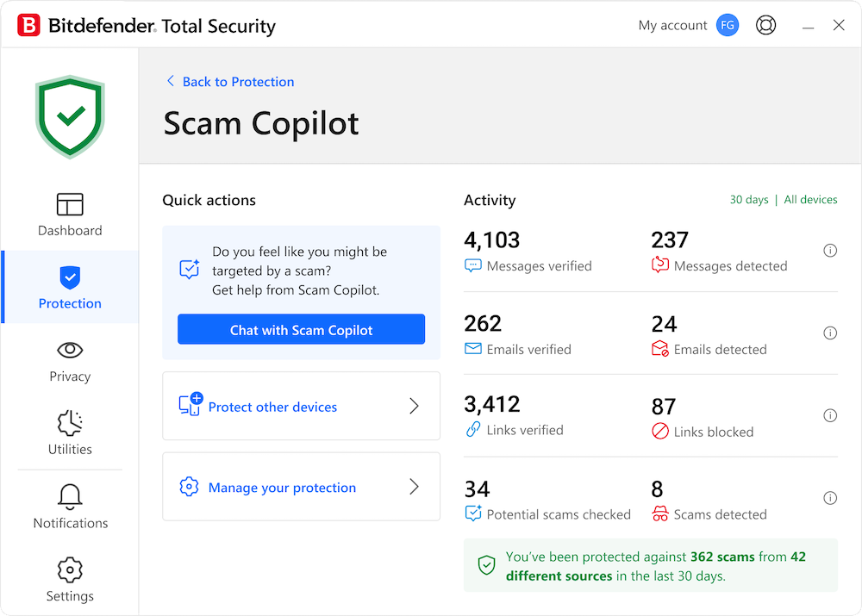The height and width of the screenshot is (616, 862).
Task: Click the FG account avatar
Action: (x=727, y=25)
